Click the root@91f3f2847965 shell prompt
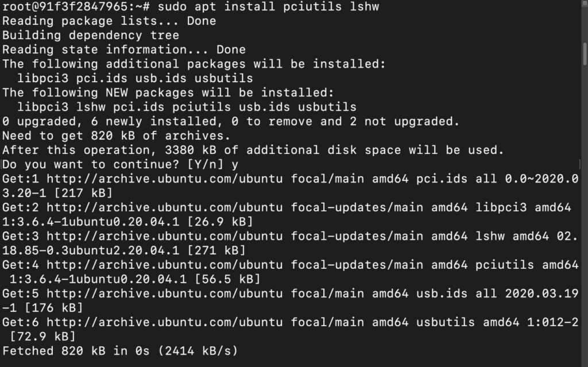 point(76,7)
